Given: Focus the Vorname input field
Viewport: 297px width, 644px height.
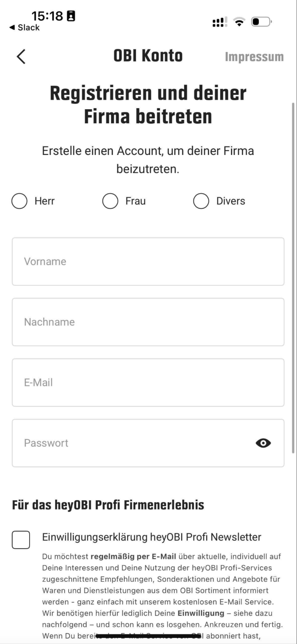Looking at the screenshot, I should [148, 262].
